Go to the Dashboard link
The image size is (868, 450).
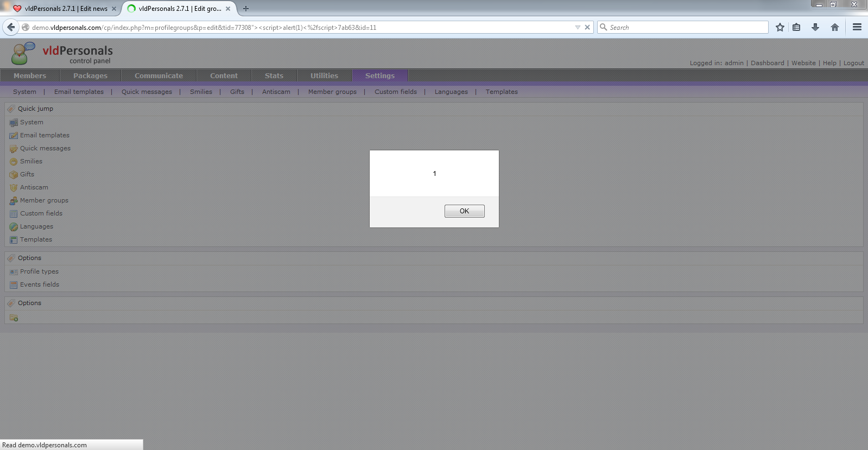pyautogui.click(x=767, y=63)
